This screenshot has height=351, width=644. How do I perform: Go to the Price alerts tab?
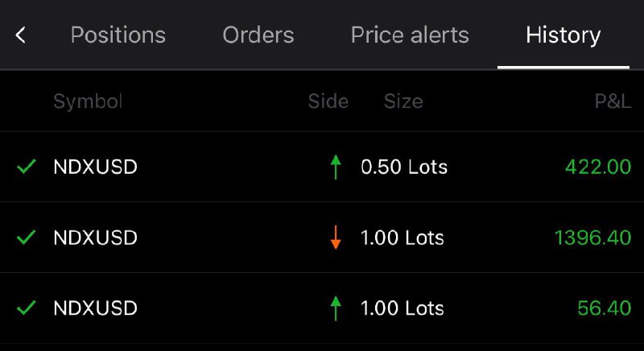pos(410,35)
